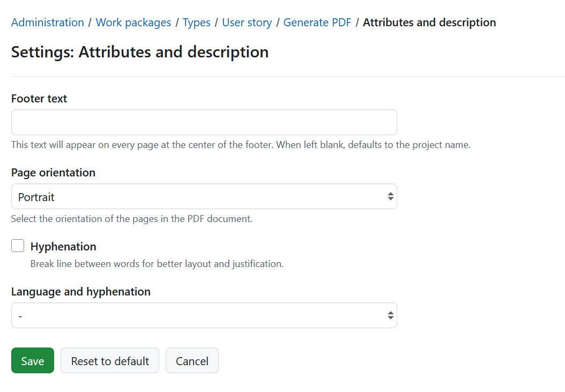Save the PDF settings
The width and height of the screenshot is (565, 392).
[32, 360]
